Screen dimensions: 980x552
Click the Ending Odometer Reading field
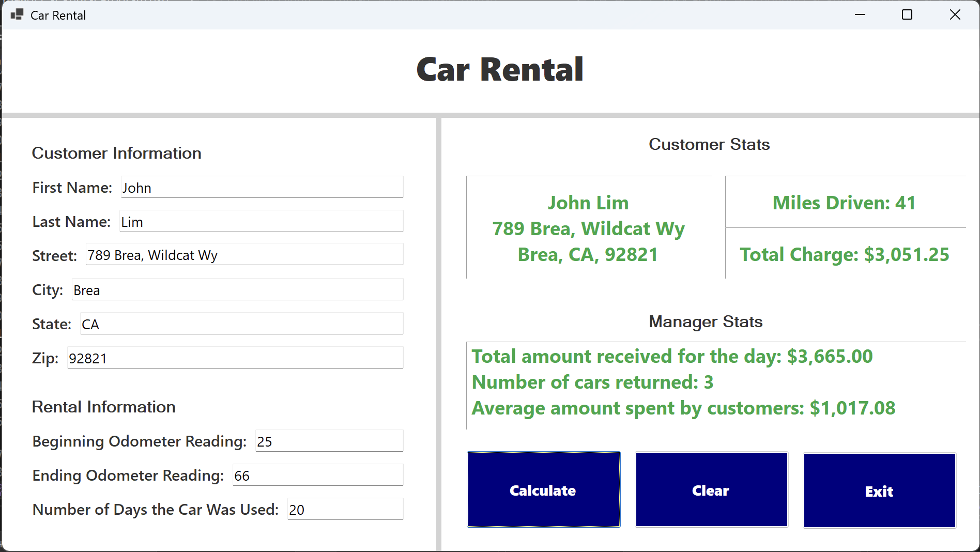tap(317, 476)
